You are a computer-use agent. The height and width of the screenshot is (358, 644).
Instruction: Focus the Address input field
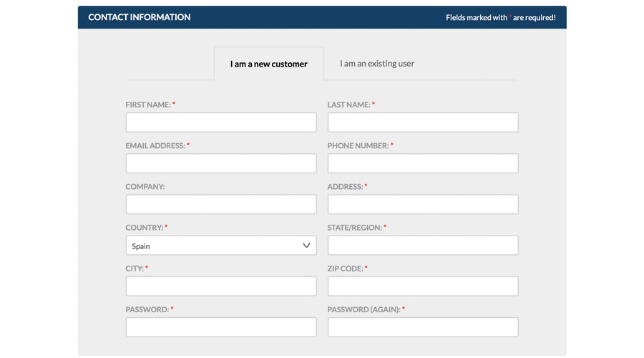tap(423, 204)
